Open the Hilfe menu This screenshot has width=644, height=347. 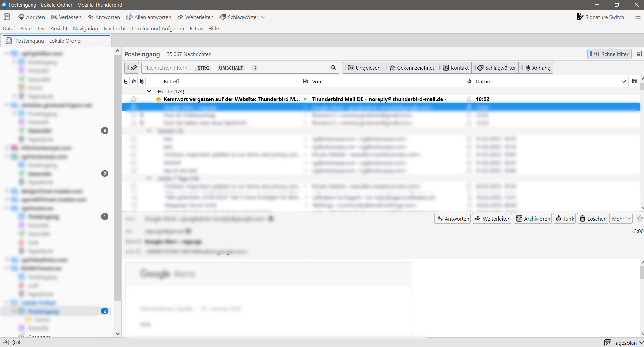pos(214,29)
